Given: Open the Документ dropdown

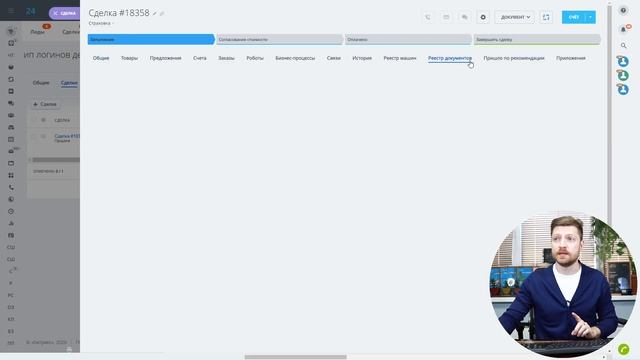Looking at the screenshot, I should click(x=515, y=17).
